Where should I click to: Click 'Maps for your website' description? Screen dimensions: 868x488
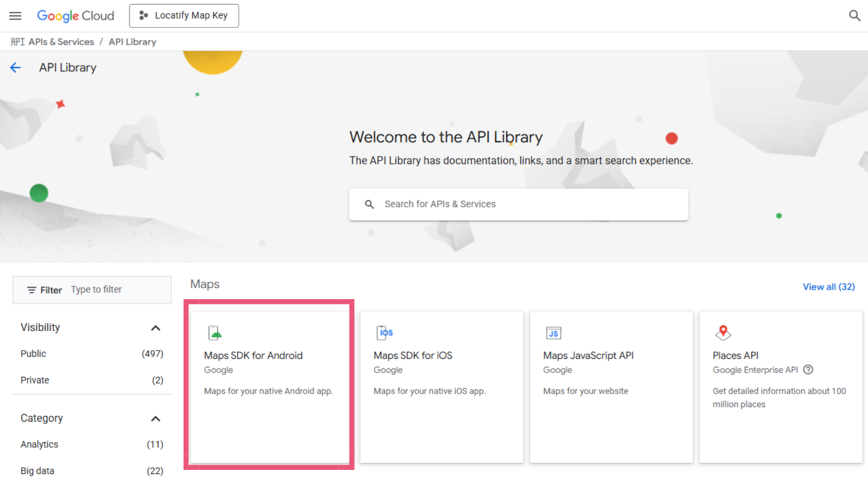585,391
